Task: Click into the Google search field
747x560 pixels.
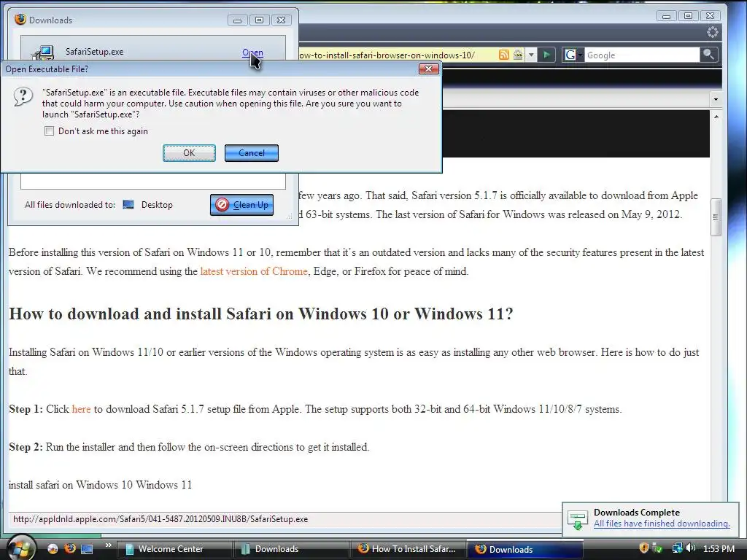Action: 642,55
